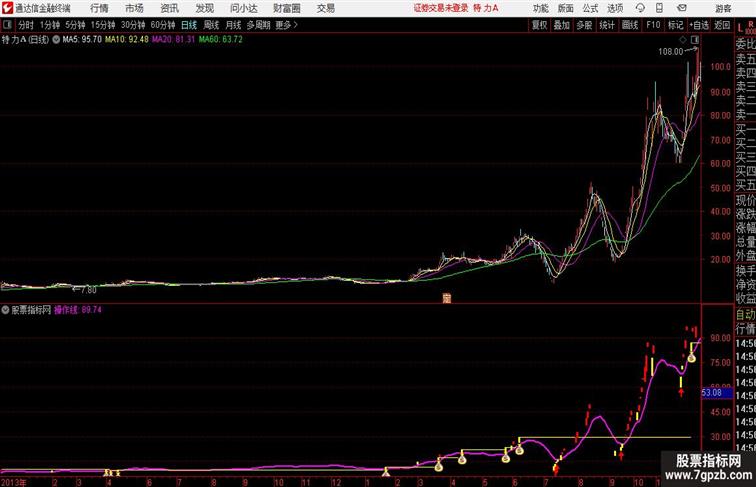The image size is (756, 487).
Task: Switch to the 15分钟 period tab
Action: pos(103,25)
